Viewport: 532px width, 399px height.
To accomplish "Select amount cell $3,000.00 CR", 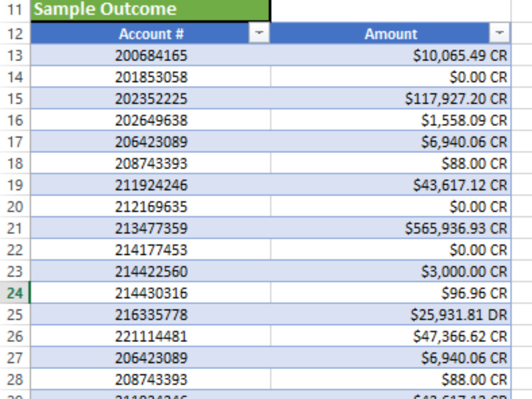I will 390,271.
